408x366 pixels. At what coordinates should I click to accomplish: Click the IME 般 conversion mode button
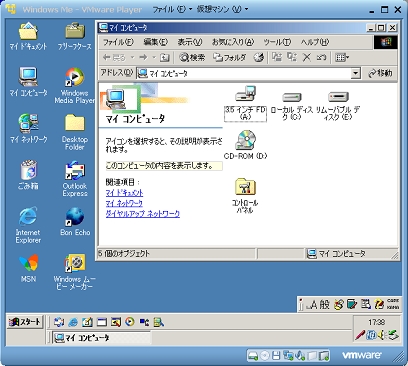(325, 305)
